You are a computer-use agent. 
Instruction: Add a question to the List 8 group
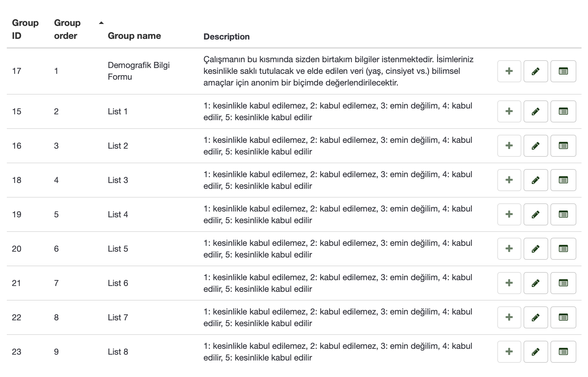[509, 352]
